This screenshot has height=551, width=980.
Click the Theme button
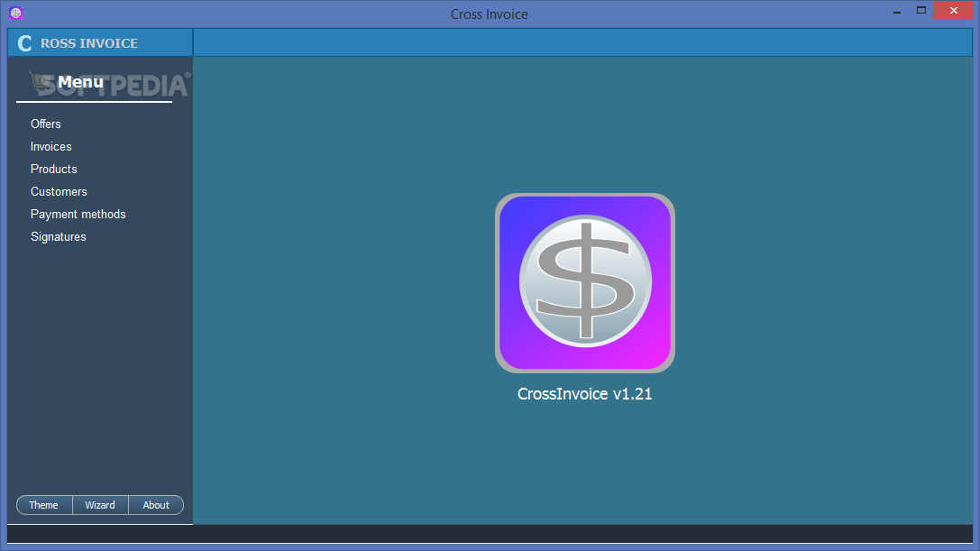44,505
